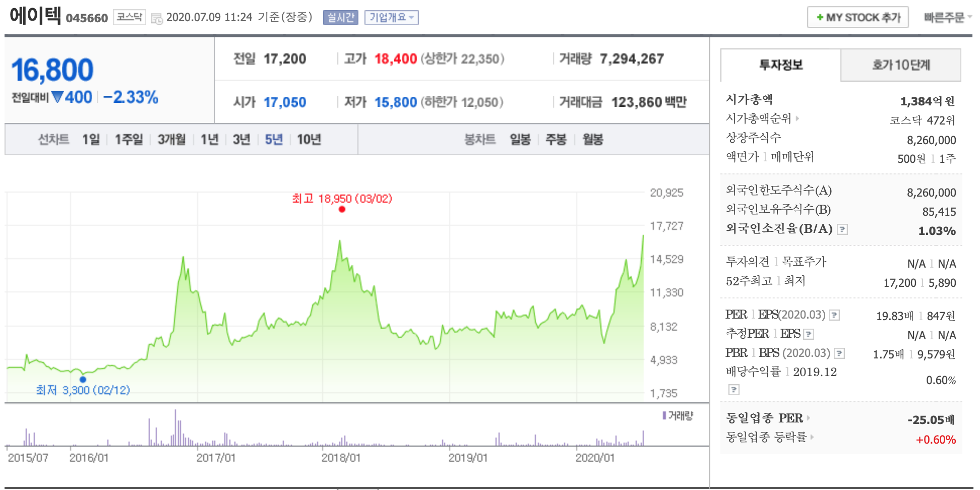Select the 3개월 line chart period
The height and width of the screenshot is (490, 980).
click(x=171, y=140)
